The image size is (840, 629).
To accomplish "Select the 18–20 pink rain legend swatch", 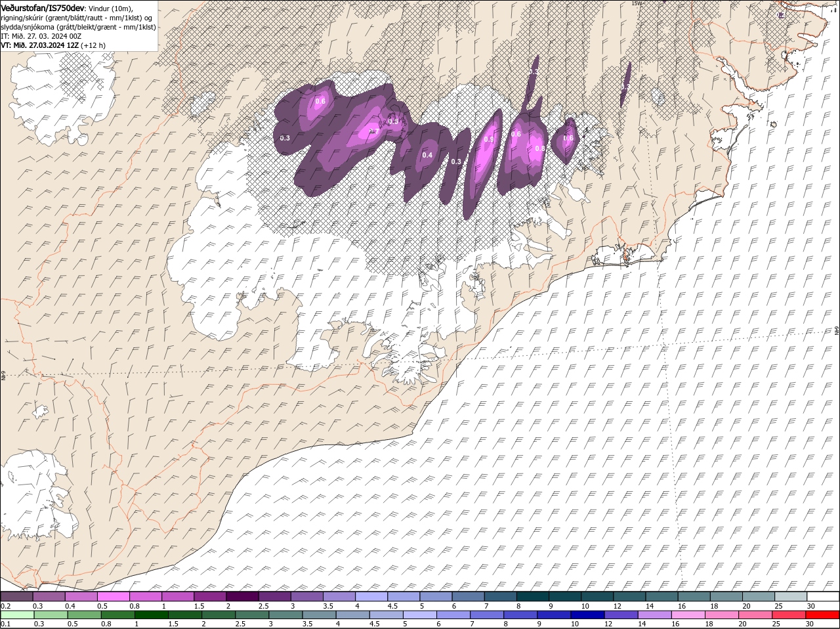I will [721, 615].
